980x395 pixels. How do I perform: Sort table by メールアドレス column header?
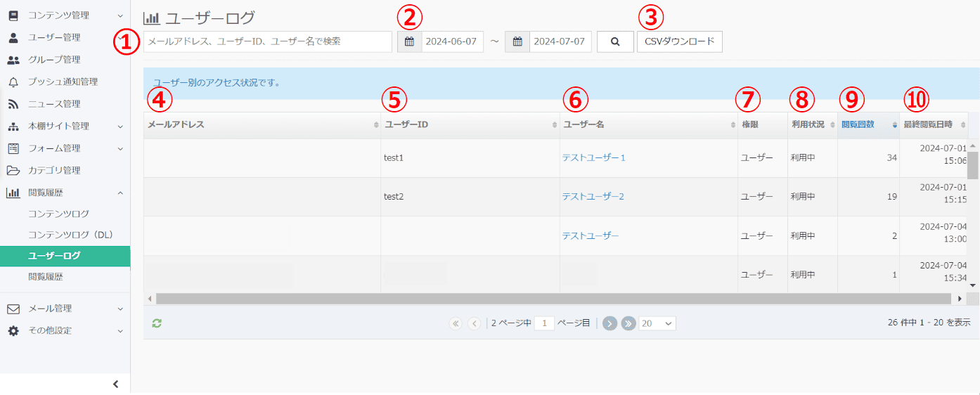[x=176, y=124]
